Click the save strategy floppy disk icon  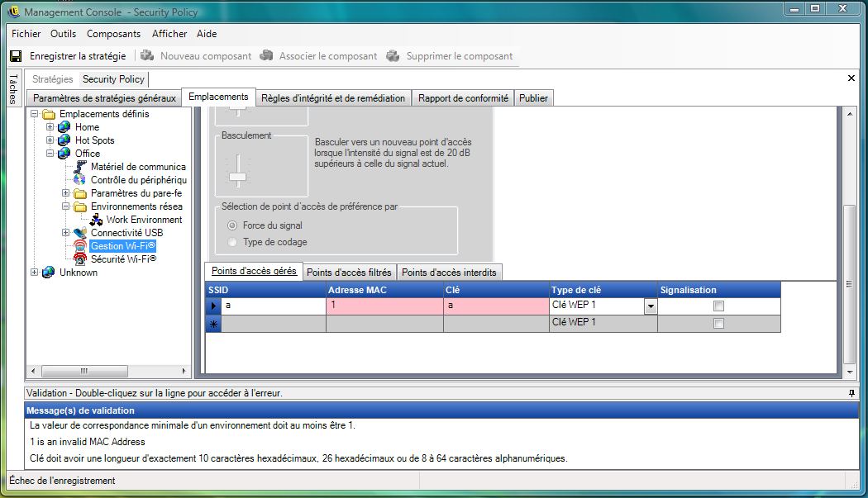click(16, 56)
